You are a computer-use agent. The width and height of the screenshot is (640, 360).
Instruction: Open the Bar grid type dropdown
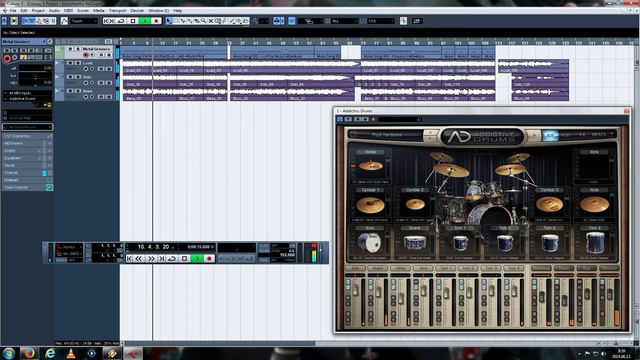coord(344,21)
